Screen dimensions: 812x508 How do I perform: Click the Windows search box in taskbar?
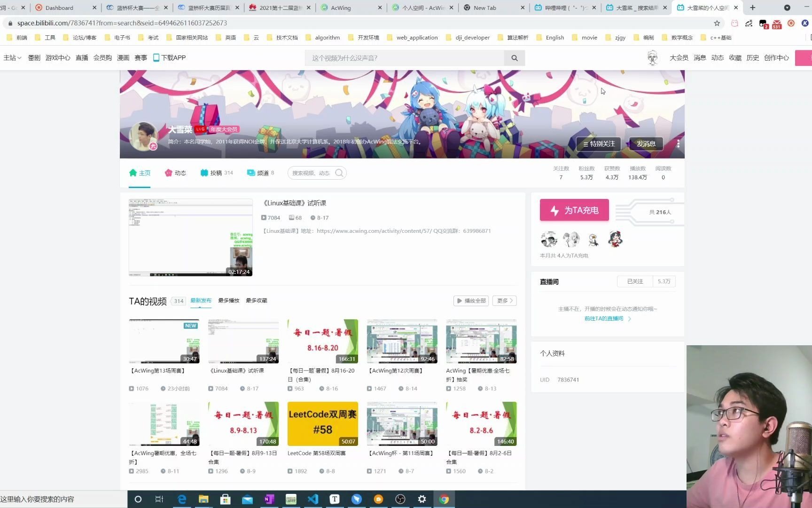pos(63,499)
